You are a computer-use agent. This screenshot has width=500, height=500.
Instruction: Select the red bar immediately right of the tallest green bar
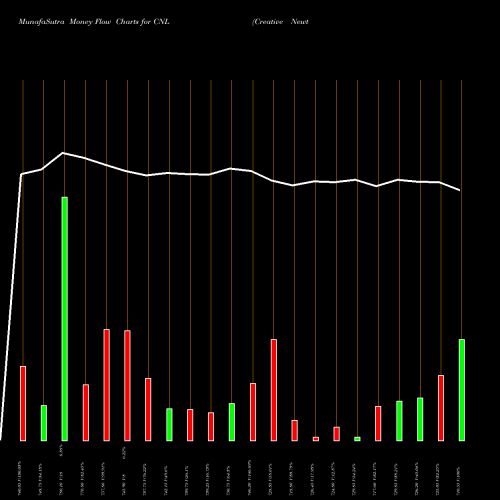[86, 413]
